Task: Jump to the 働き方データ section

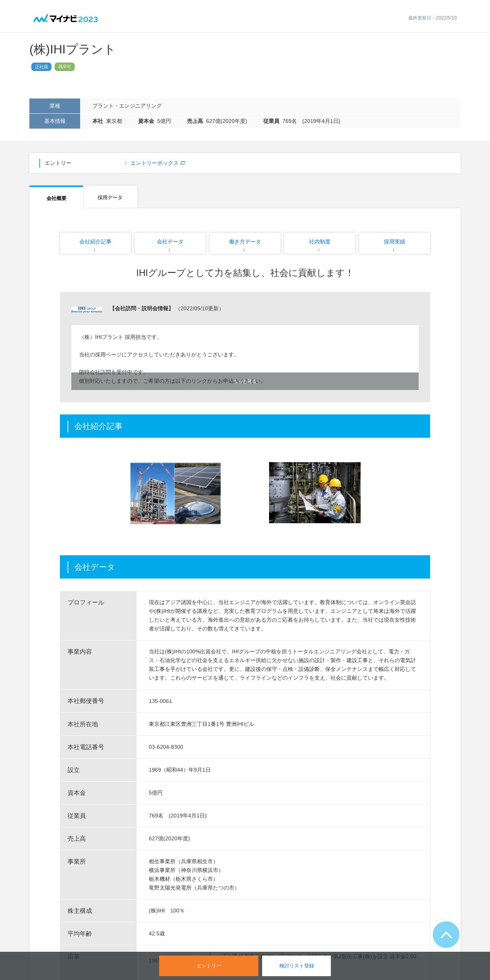Action: (245, 243)
